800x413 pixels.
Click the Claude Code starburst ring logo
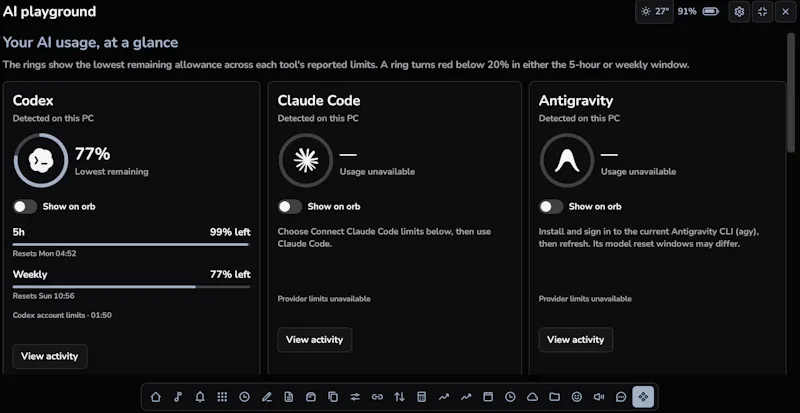[306, 160]
